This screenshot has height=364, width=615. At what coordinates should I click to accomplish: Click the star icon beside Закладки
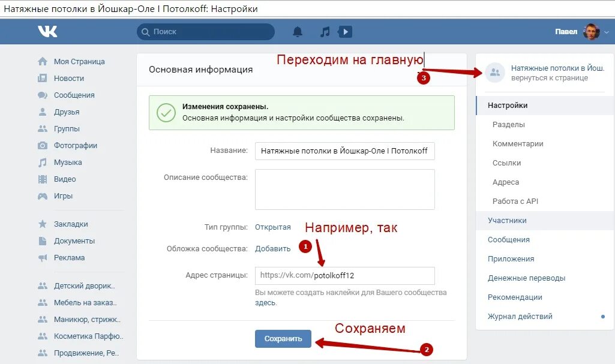point(43,224)
